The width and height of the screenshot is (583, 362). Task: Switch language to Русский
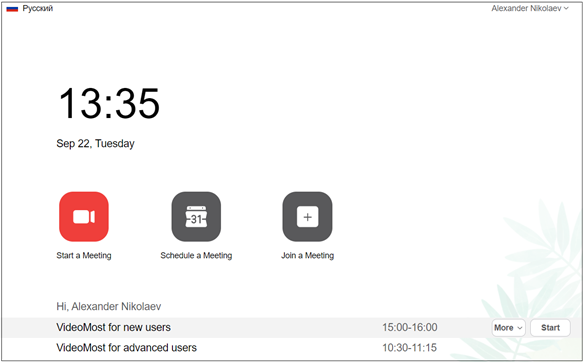38,8
